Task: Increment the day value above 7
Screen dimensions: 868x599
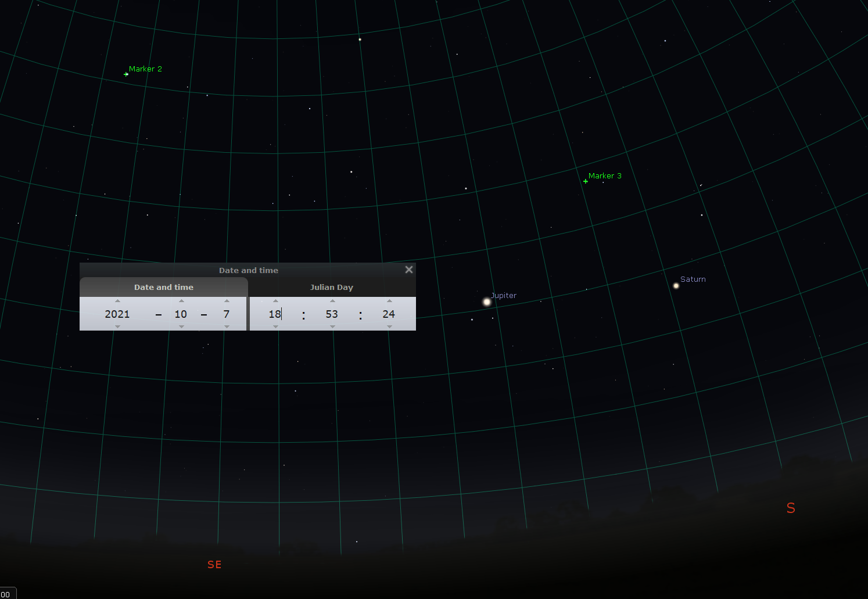Action: click(x=227, y=301)
